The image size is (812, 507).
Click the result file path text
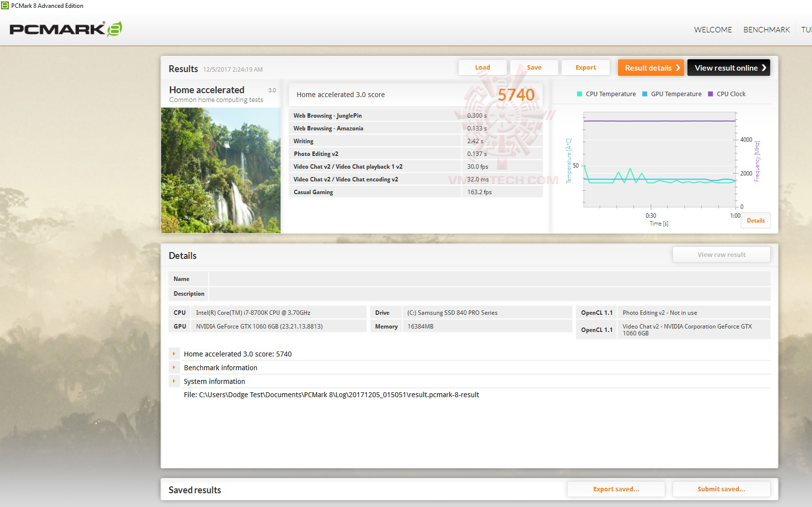(x=331, y=395)
